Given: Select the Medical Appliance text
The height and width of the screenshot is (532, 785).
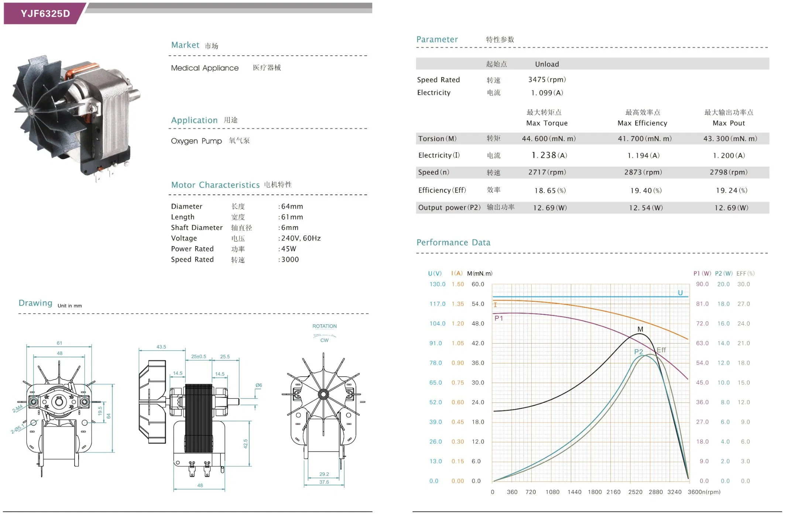Looking at the screenshot, I should coord(205,68).
